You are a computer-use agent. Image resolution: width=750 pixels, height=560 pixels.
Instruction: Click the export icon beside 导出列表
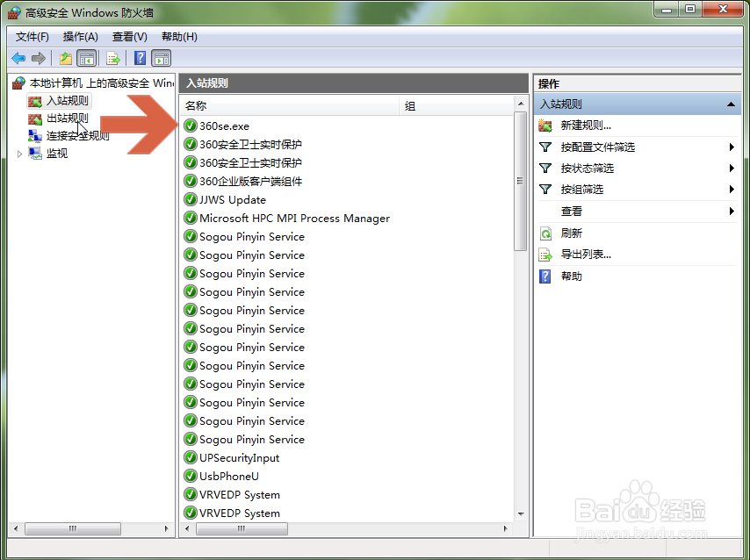(545, 255)
